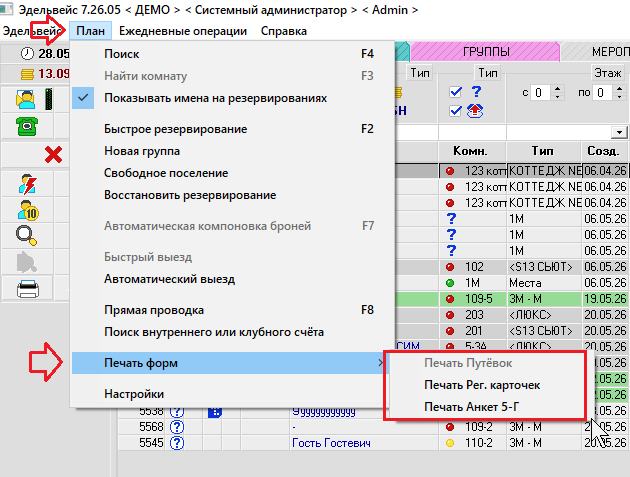
Task: Click question icon in row 5568
Action: tap(177, 427)
